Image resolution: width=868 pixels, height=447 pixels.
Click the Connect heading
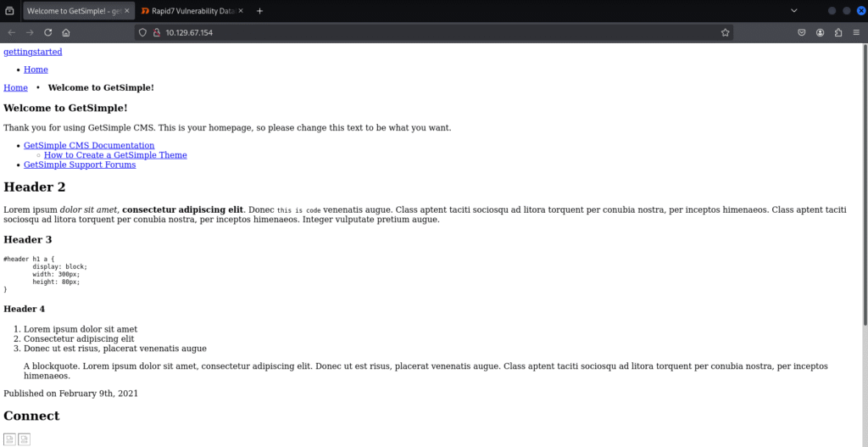pos(31,416)
